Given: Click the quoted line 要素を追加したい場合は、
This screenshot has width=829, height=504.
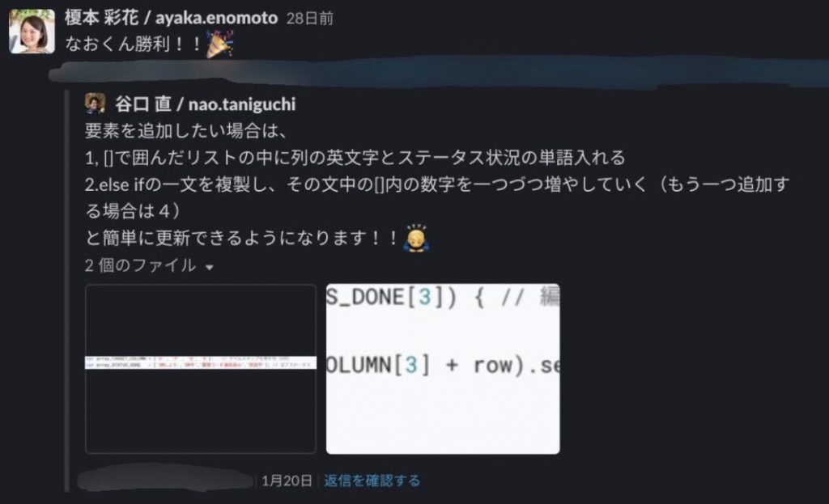Looking at the screenshot, I should click(x=186, y=130).
